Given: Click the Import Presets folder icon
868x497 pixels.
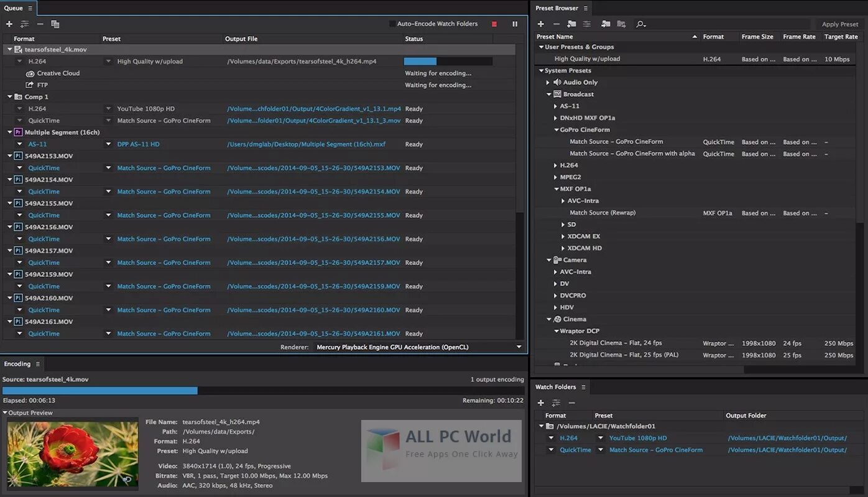Looking at the screenshot, I should [x=606, y=24].
